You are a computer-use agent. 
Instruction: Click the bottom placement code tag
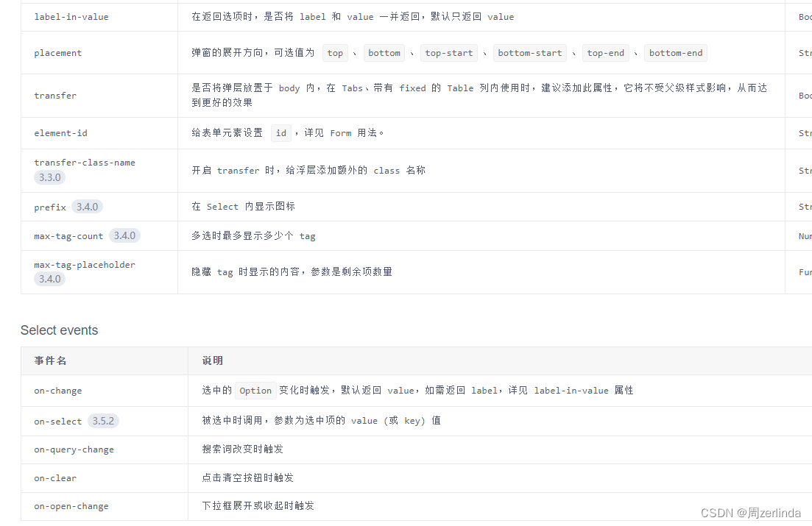point(384,53)
